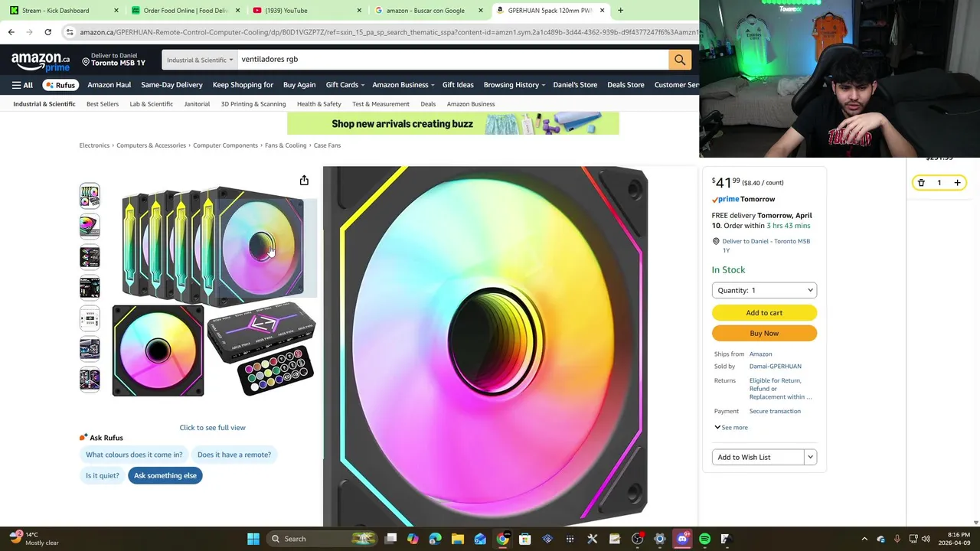
Task: Open Rufus assistant in nav bar
Action: (61, 85)
